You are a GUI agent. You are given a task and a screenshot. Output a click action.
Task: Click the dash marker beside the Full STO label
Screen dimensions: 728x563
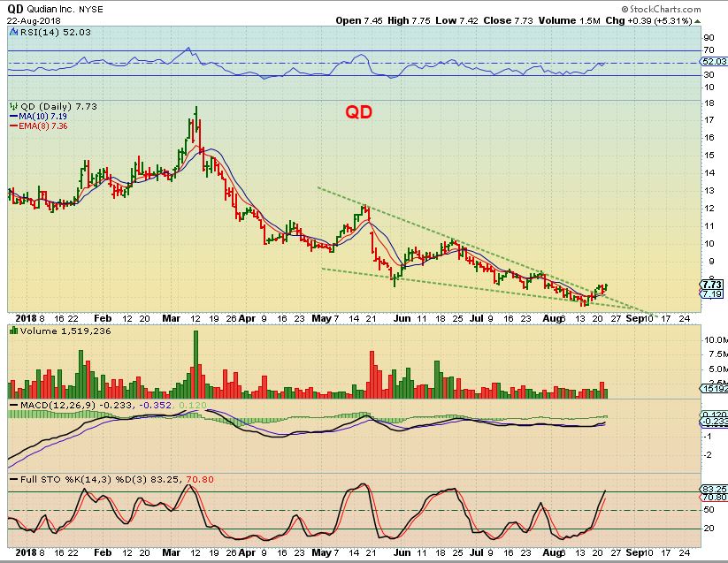(14, 480)
